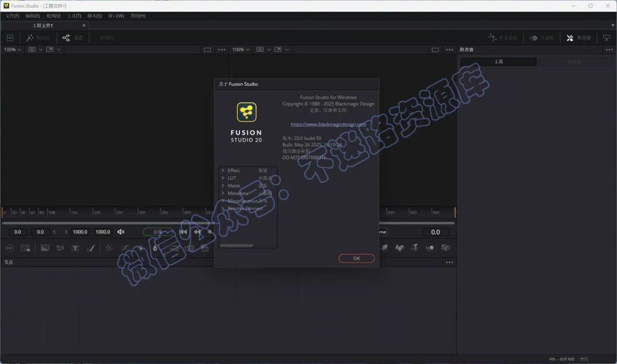The image size is (617, 364).
Task: Click the horizontal scrollbar in the About list
Action: (x=237, y=246)
